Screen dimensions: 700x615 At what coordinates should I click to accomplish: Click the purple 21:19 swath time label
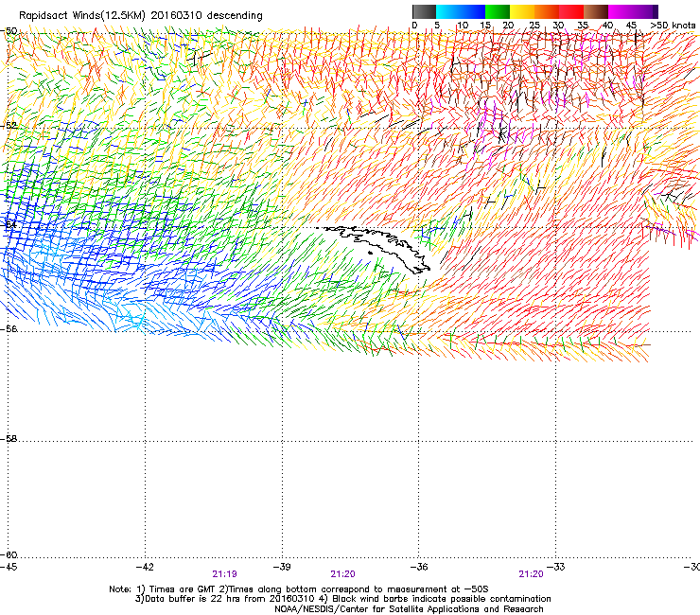(x=224, y=574)
